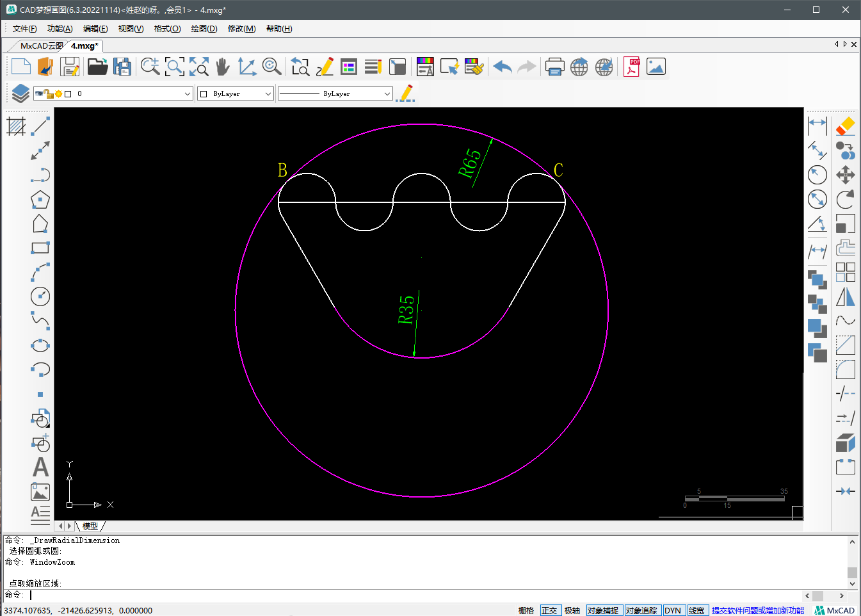The image size is (861, 616).
Task: Select the single-line text A tool
Action: tap(40, 467)
